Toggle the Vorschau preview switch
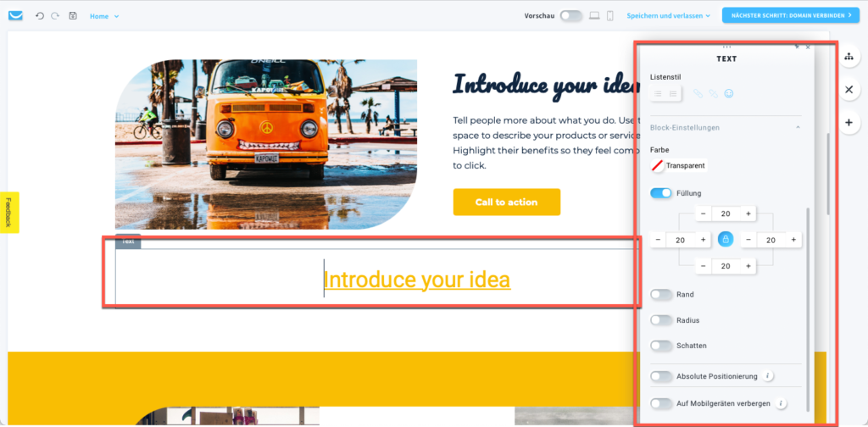 click(x=570, y=16)
